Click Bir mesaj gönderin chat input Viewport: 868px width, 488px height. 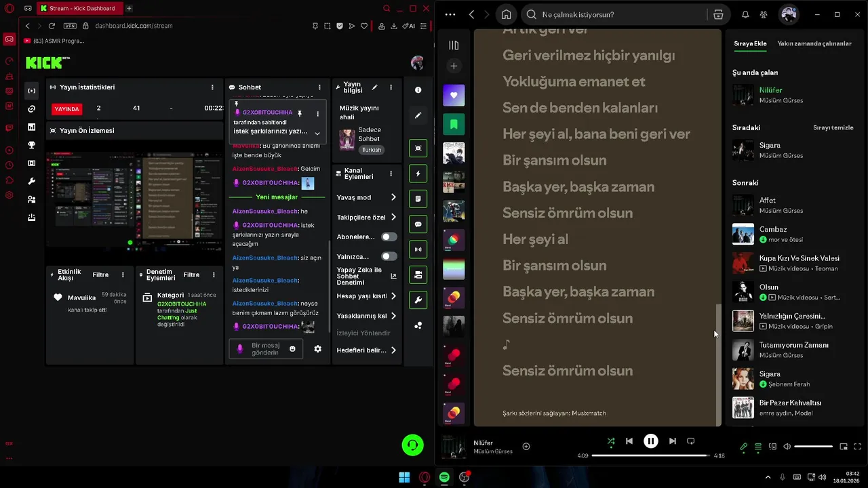[x=265, y=349]
